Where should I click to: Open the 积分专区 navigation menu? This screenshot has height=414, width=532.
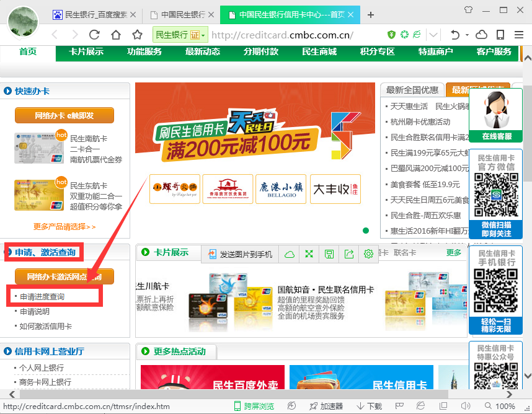377,51
